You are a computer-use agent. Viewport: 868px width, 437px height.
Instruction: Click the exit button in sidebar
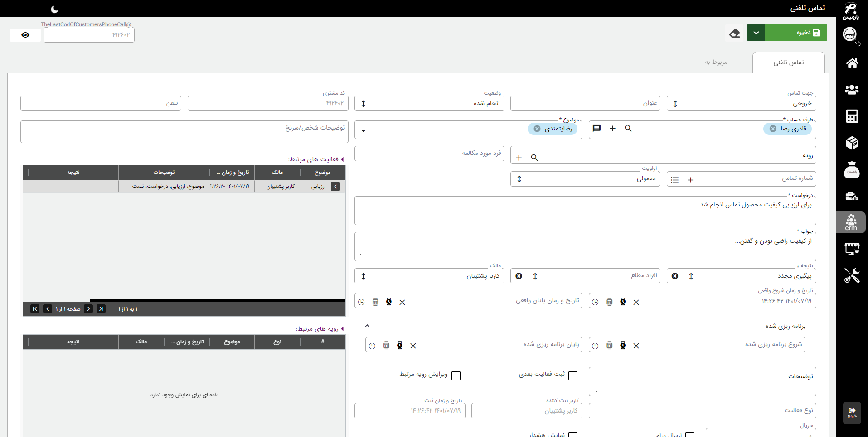pos(852,413)
